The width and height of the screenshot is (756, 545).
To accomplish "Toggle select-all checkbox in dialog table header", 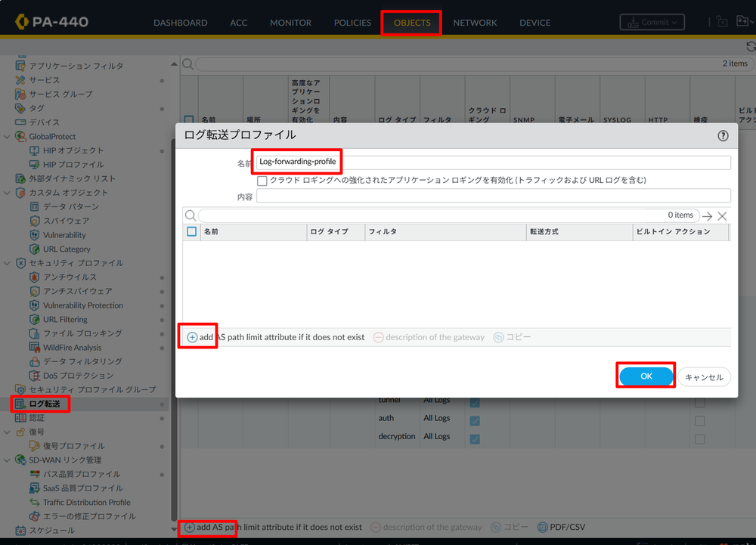I will tap(191, 232).
